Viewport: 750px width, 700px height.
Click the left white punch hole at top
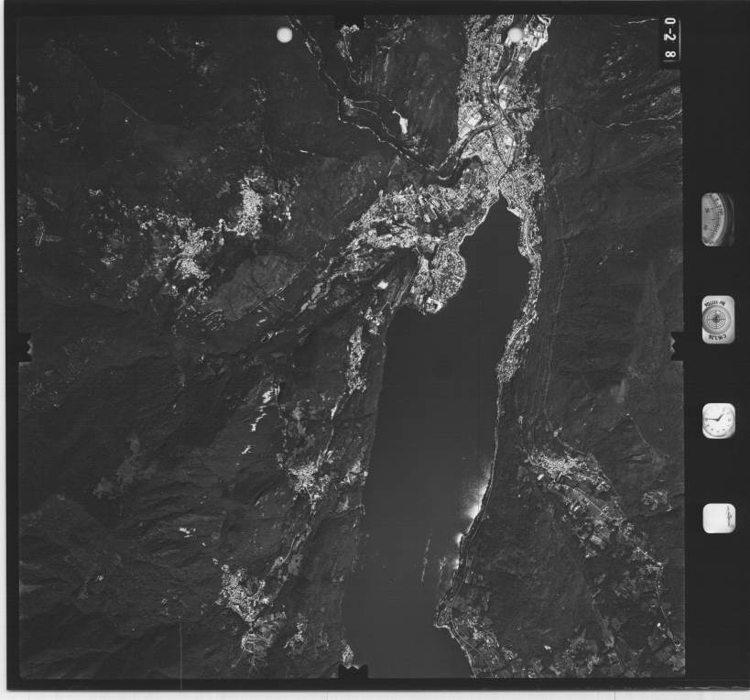point(285,35)
